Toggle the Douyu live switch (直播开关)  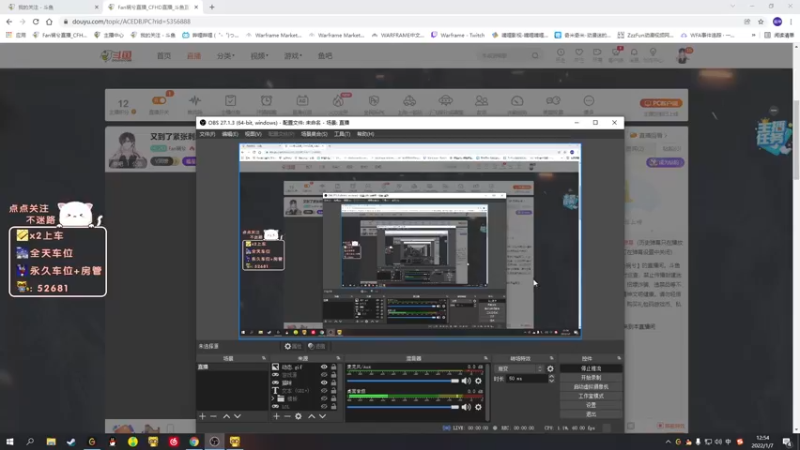coord(159,101)
